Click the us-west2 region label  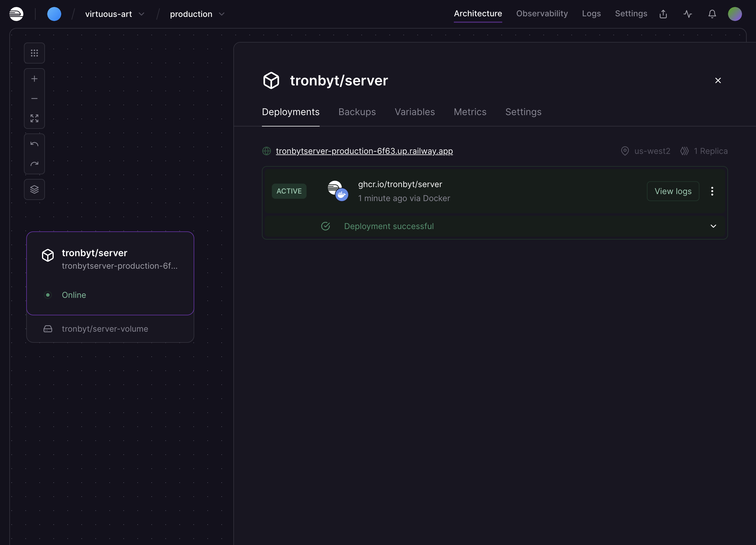[652, 151]
